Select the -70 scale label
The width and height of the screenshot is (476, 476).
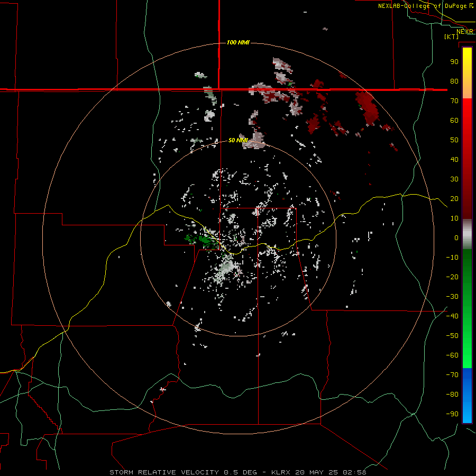[x=452, y=374]
